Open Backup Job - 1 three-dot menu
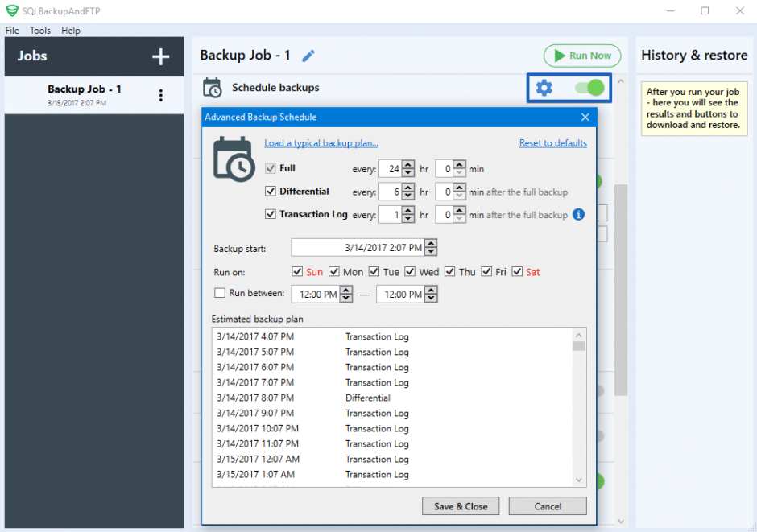Screen dimensions: 757x532 (x=161, y=95)
